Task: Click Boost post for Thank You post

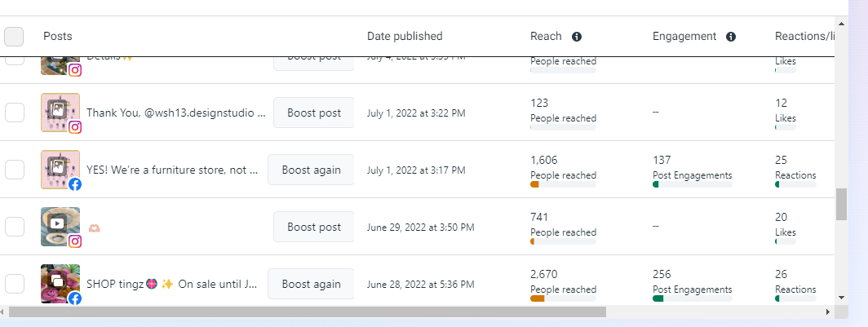Action: point(313,113)
